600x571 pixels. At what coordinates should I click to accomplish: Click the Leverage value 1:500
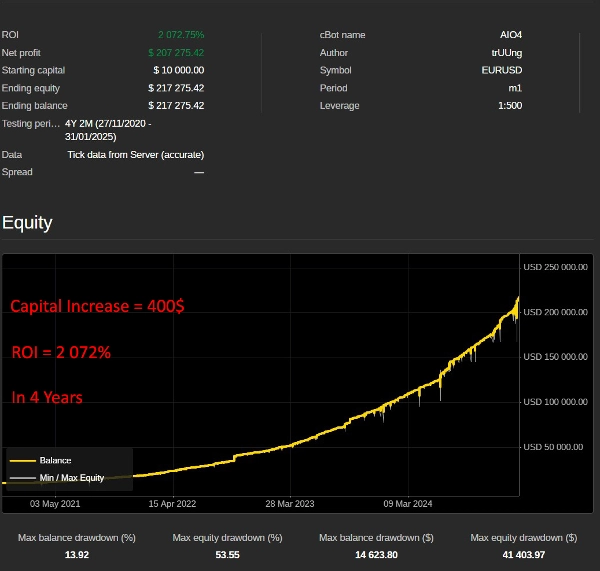[509, 106]
